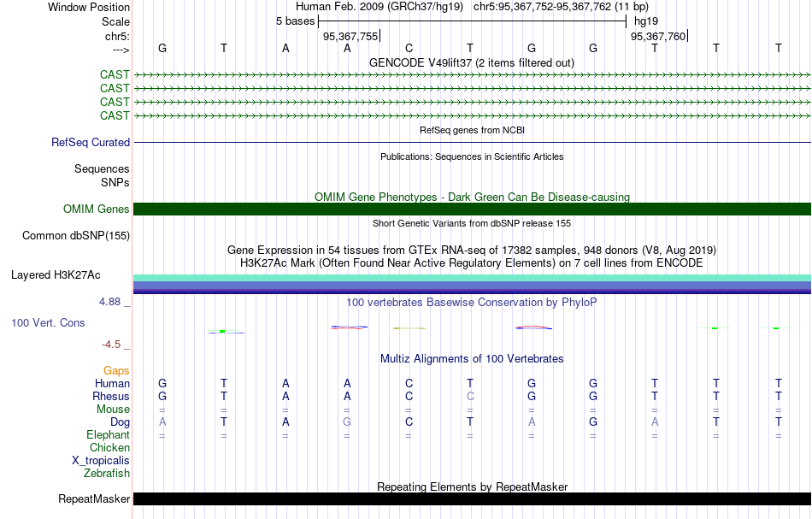Click the SNPs track label
Viewport: 812px width, 519px height.
click(x=115, y=182)
